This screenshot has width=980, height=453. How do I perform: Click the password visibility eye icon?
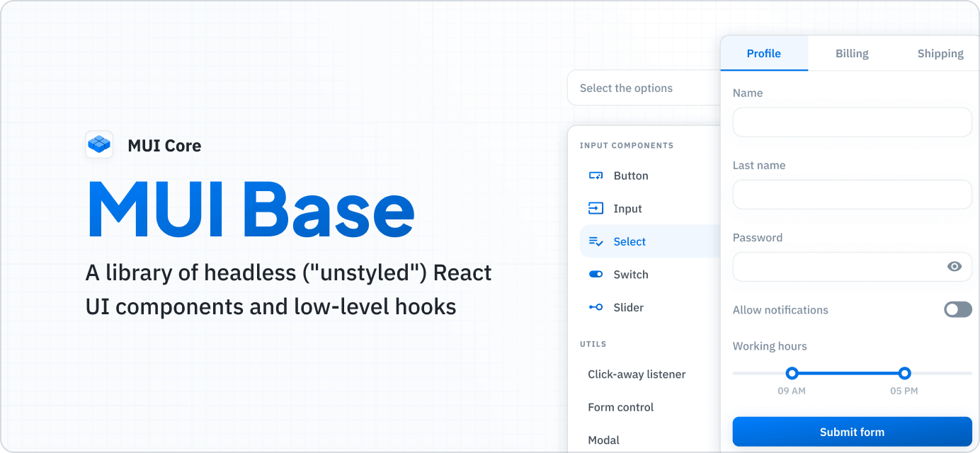955,267
